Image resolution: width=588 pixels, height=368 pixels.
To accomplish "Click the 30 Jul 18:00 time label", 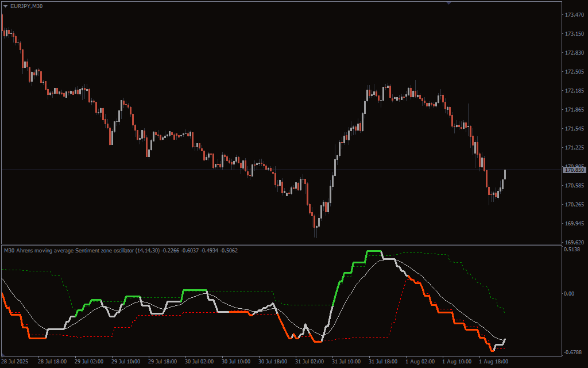I will [273, 362].
